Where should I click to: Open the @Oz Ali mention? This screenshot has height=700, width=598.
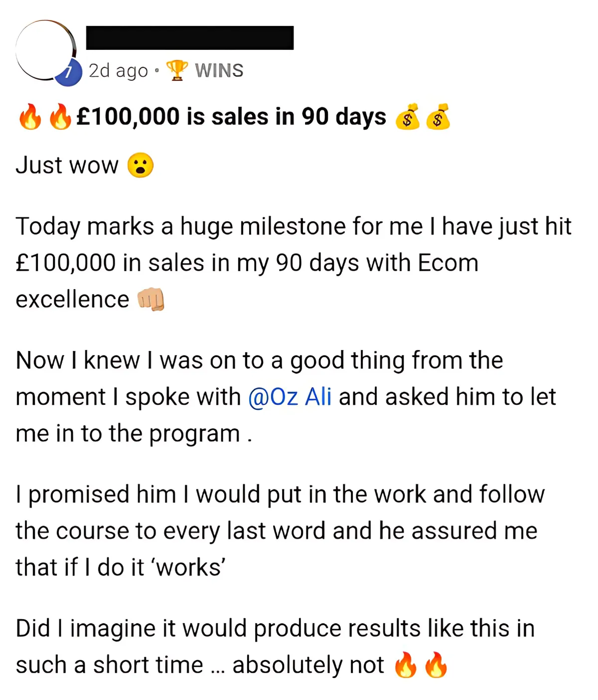[x=290, y=397]
